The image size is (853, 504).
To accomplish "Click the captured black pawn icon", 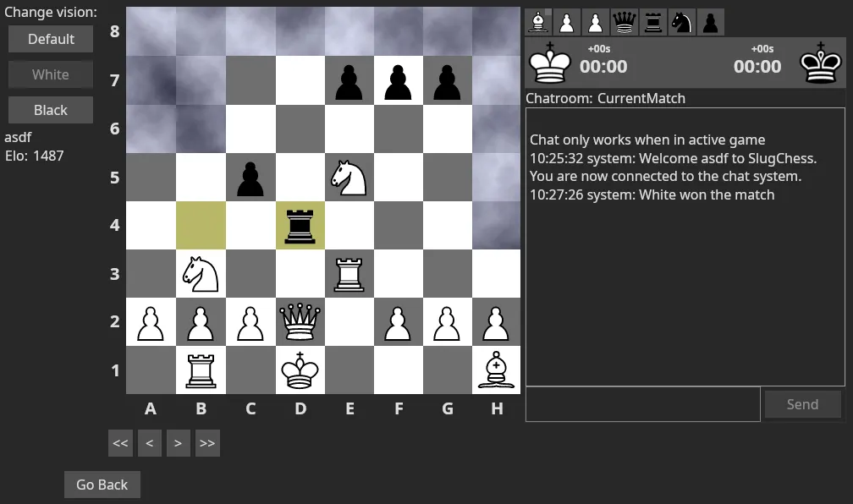I will [711, 22].
